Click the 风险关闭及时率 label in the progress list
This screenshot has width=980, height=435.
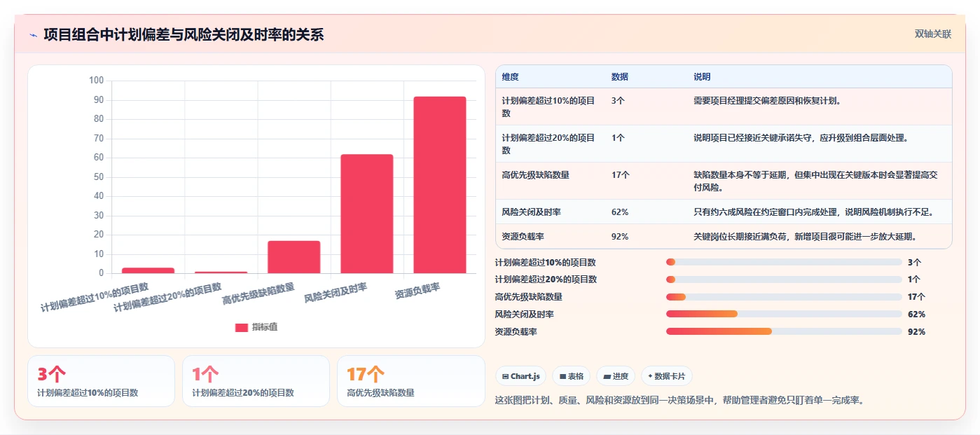524,314
